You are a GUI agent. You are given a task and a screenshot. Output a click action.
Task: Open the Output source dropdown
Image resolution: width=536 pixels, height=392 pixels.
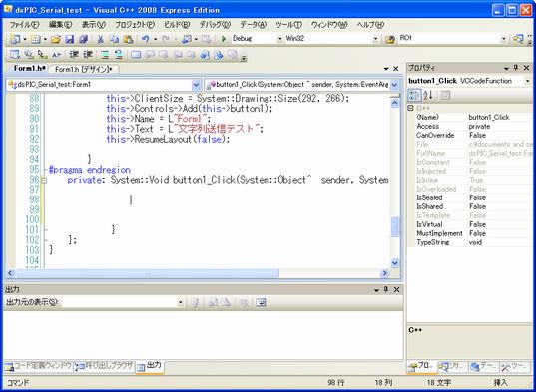[x=180, y=302]
